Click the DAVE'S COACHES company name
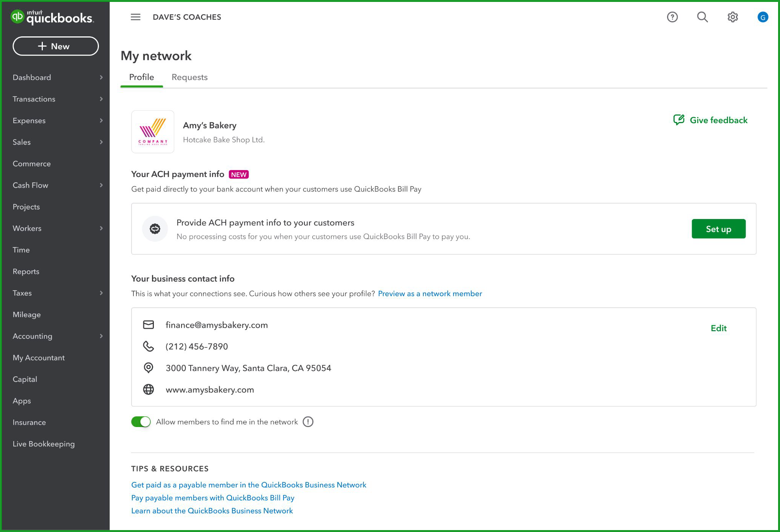This screenshot has width=780, height=532. 187,17
